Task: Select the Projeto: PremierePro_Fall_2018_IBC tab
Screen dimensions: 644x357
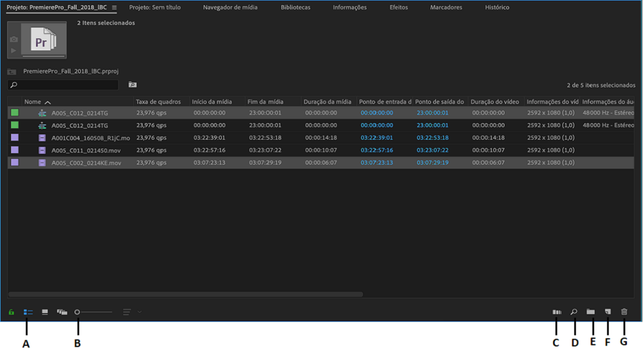Action: point(57,8)
